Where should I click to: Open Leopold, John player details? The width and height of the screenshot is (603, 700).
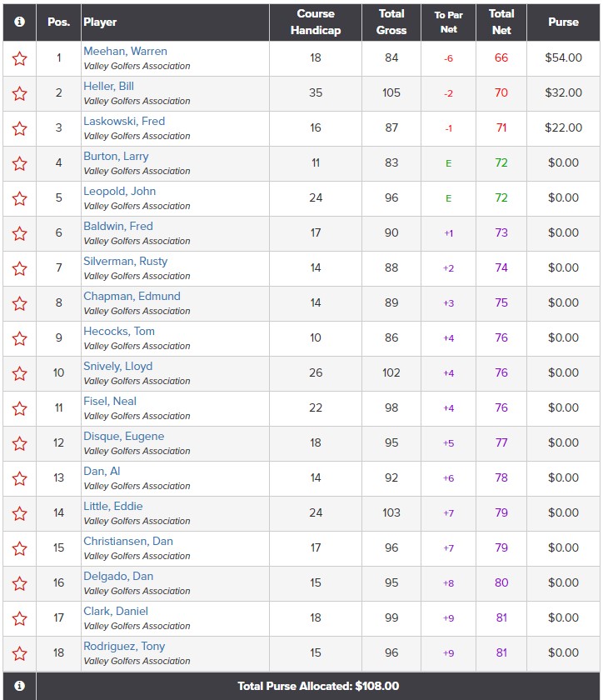[119, 191]
